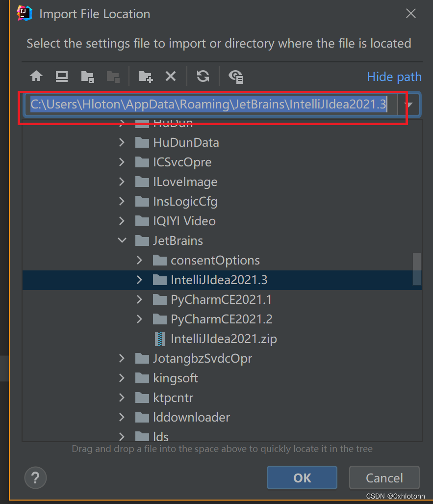Viewport: 433px width, 504px height.
Task: Select the lds folder at list bottom
Action: [152, 436]
